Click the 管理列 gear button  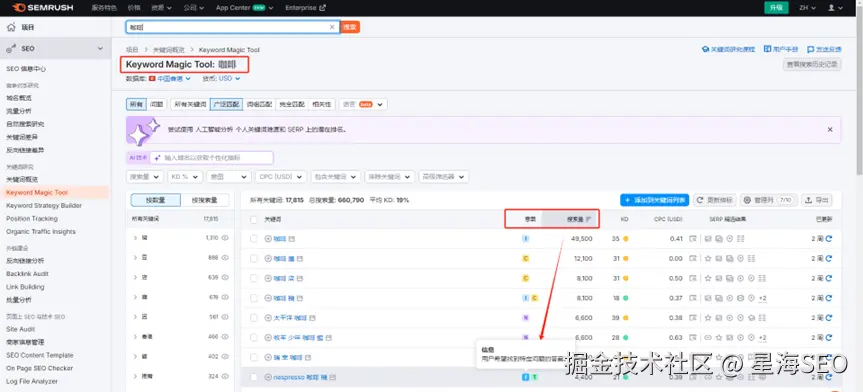(x=767, y=200)
